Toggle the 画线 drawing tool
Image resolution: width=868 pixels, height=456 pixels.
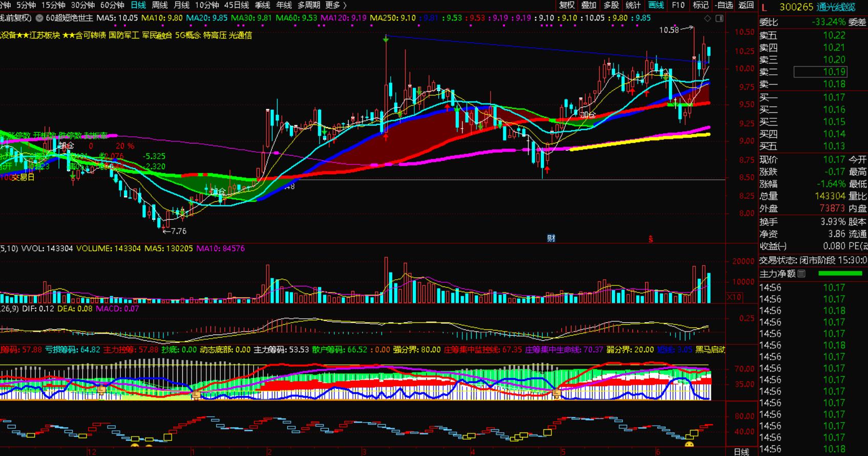tap(656, 5)
